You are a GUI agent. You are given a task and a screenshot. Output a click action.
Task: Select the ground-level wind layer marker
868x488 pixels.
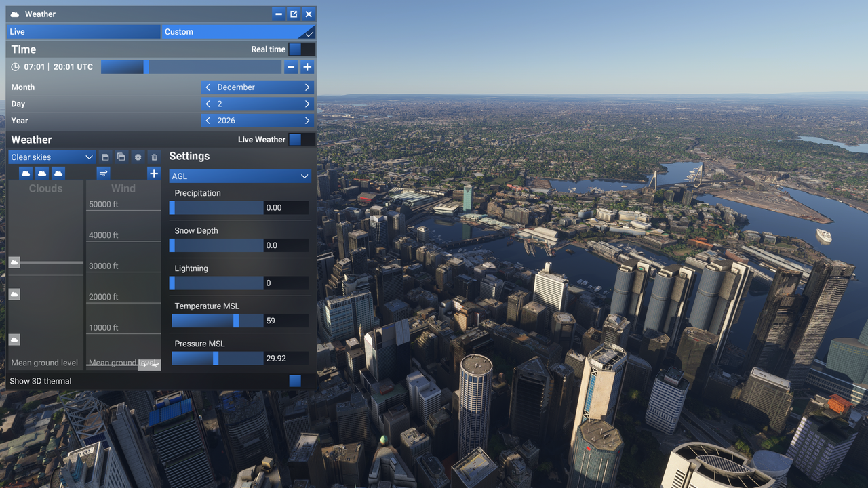point(149,365)
